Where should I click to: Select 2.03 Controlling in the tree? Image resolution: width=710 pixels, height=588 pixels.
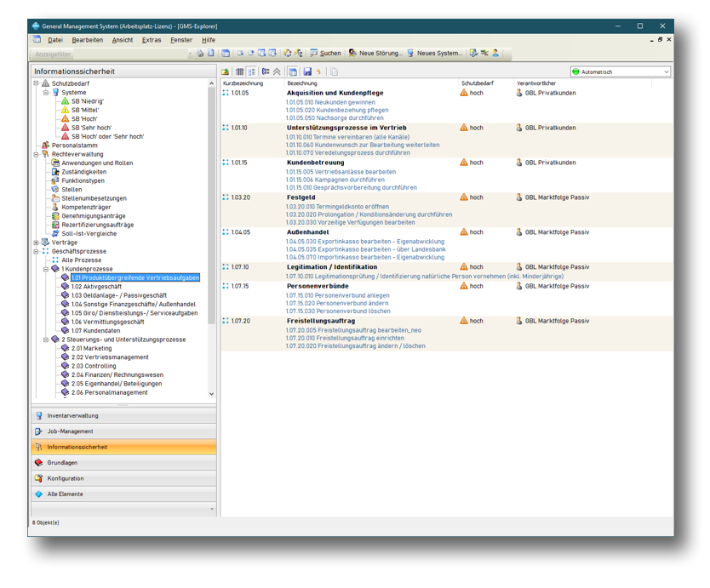coord(94,366)
